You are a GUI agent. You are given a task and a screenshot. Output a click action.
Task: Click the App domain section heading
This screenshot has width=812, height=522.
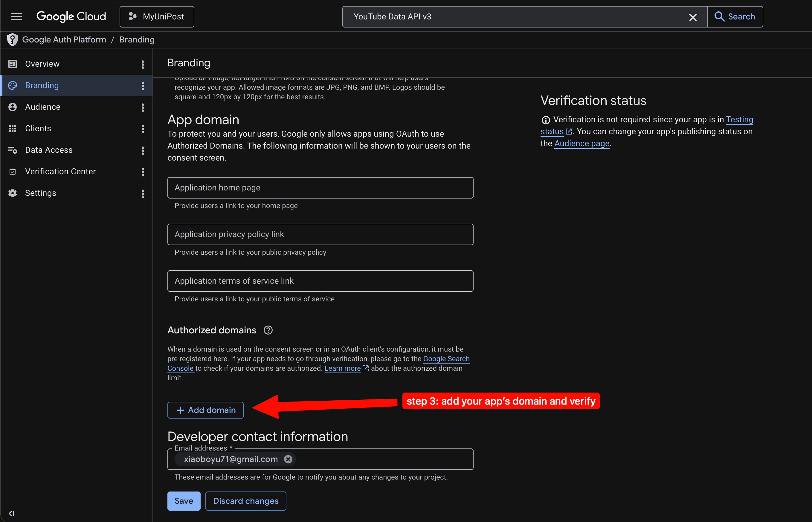[203, 120]
